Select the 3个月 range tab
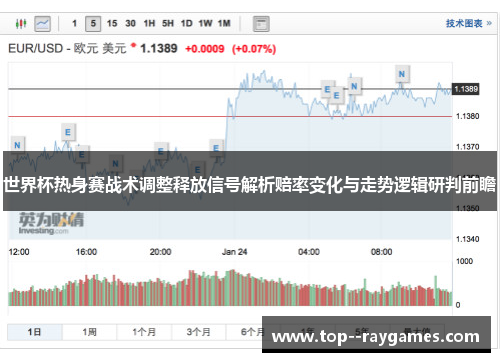500x362 pixels. 199,332
